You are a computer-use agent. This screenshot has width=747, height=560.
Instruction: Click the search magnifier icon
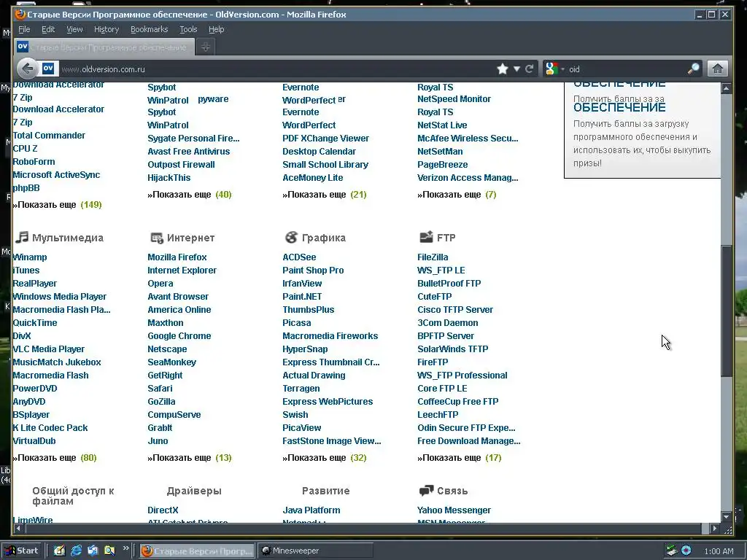pyautogui.click(x=694, y=69)
